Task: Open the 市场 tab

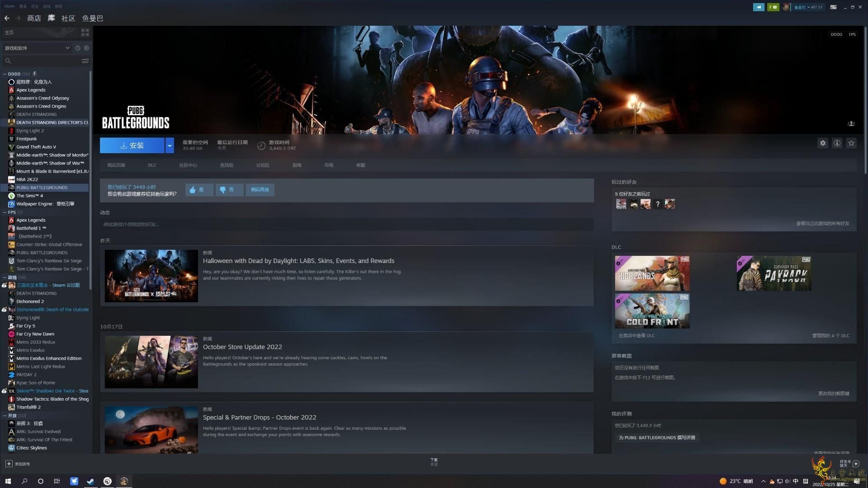Action: pyautogui.click(x=329, y=165)
